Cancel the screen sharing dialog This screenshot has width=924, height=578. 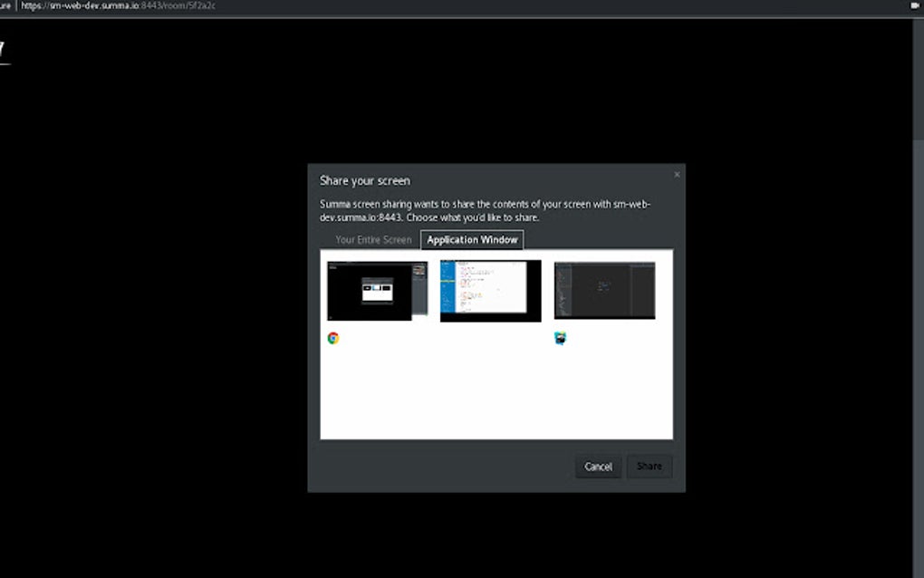(598, 466)
